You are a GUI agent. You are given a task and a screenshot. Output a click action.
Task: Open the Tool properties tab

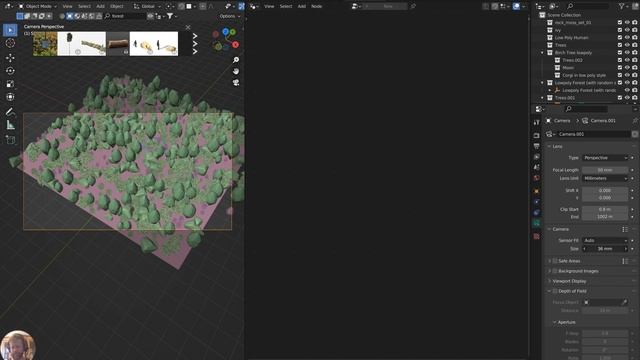(536, 122)
